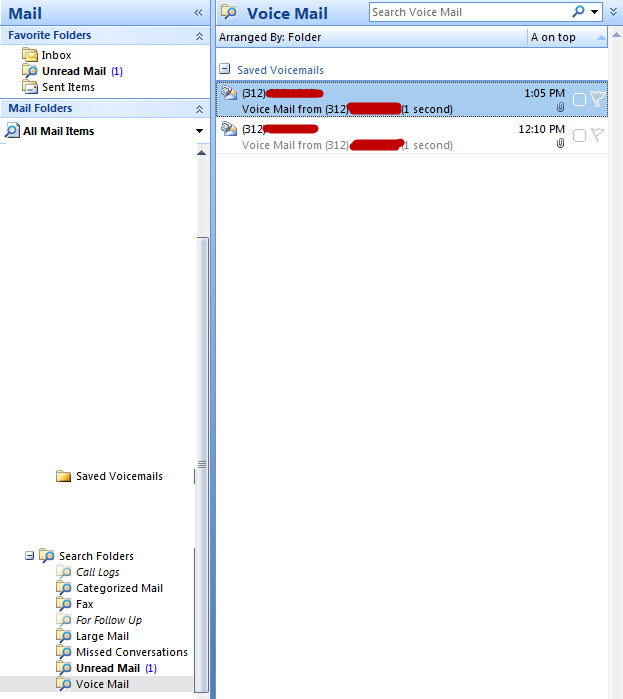
Task: Click the flag icon on 1:05 PM voicemail
Action: (597, 99)
